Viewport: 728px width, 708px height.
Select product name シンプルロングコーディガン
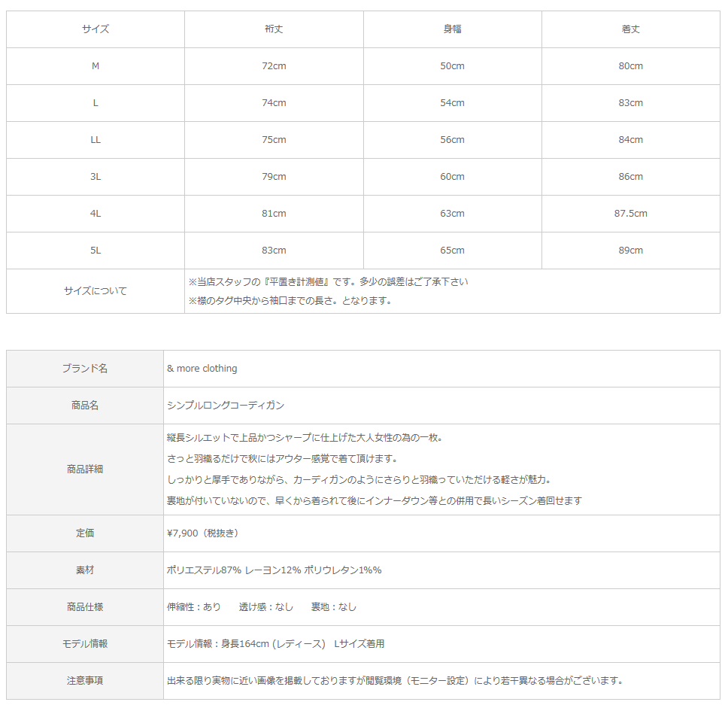tap(226, 406)
